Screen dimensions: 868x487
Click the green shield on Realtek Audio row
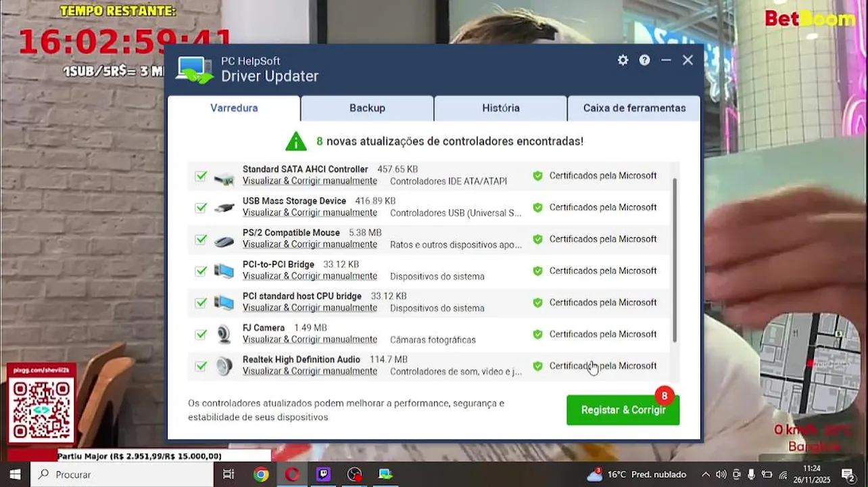(537, 366)
